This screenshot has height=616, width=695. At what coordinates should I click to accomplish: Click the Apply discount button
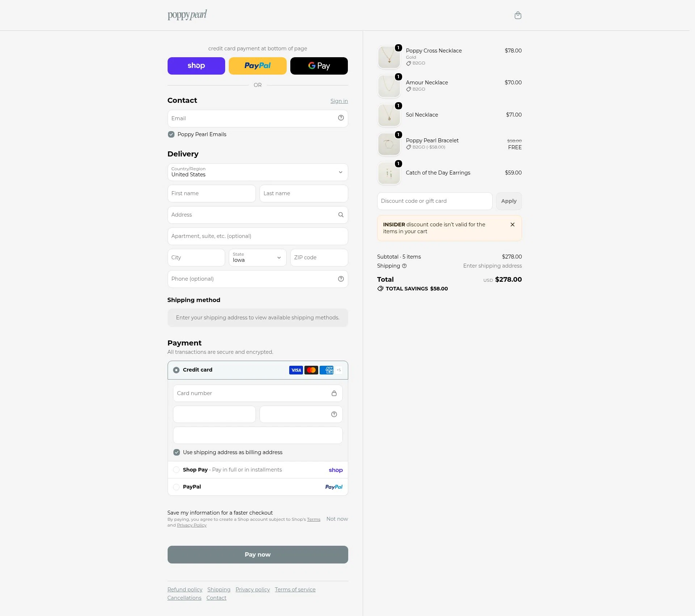coord(509,201)
